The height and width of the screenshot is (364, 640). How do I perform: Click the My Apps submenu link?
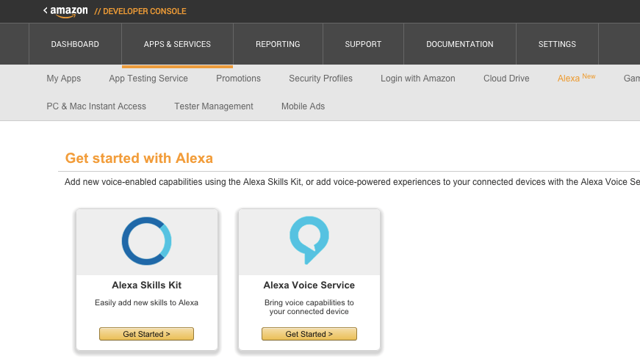pyautogui.click(x=64, y=79)
